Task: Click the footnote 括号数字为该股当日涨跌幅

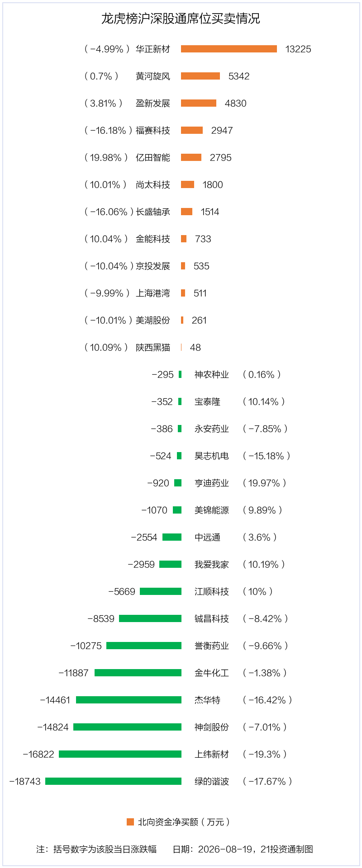Action: (x=105, y=849)
